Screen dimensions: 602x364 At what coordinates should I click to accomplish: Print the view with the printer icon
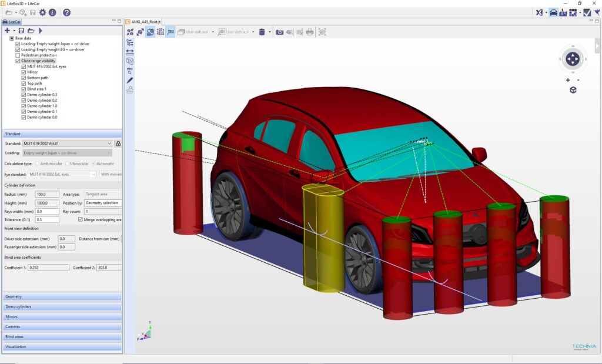(310, 32)
